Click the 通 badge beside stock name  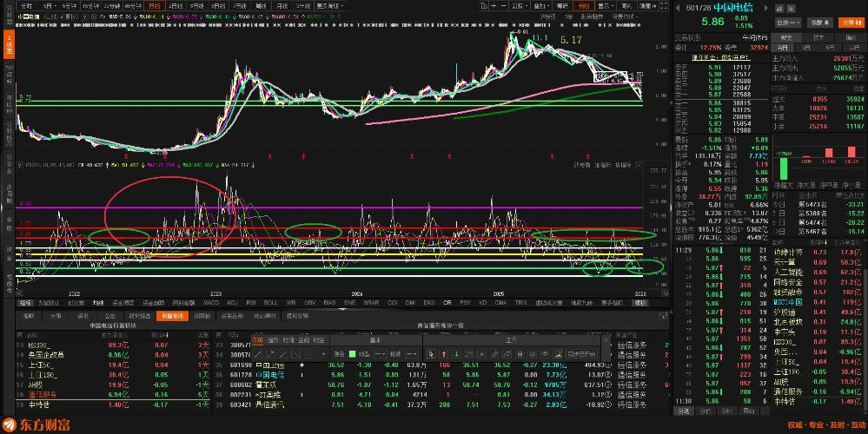(x=791, y=9)
